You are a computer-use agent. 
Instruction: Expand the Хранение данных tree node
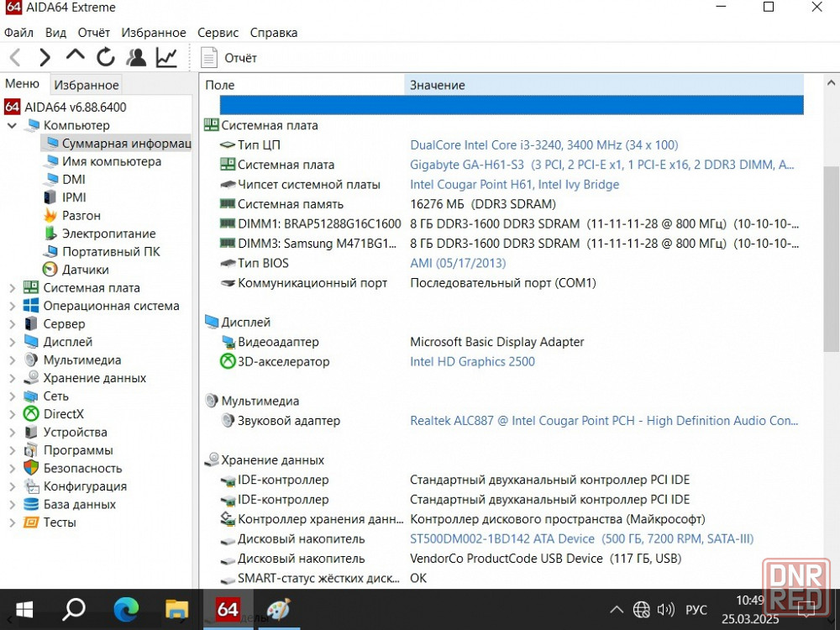(12, 379)
